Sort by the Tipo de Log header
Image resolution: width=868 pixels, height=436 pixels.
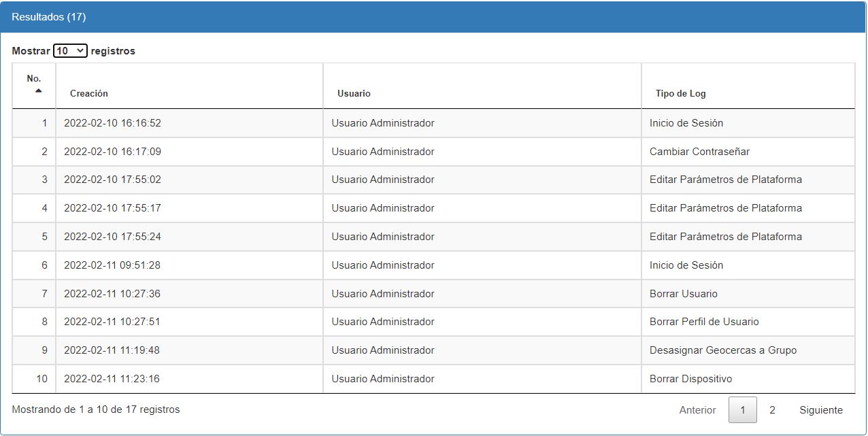[x=680, y=93]
